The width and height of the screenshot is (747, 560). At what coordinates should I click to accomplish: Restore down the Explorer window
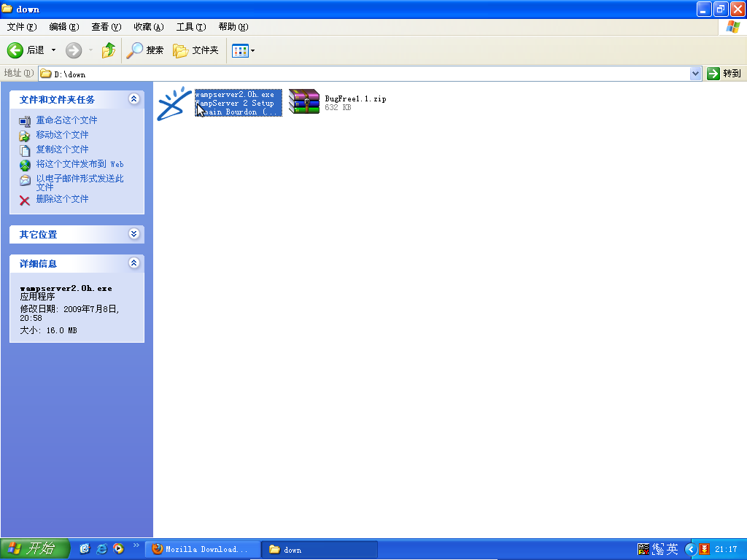pyautogui.click(x=721, y=9)
